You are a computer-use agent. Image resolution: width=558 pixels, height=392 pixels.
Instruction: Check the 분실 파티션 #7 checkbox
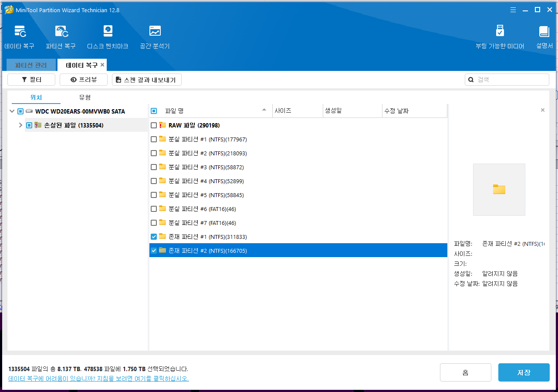[x=154, y=223]
